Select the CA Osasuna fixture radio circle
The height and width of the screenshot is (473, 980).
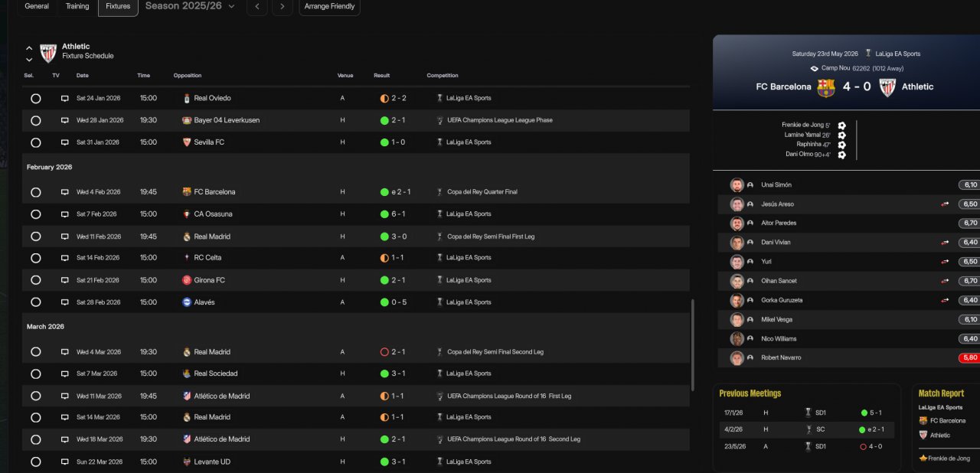click(x=35, y=214)
